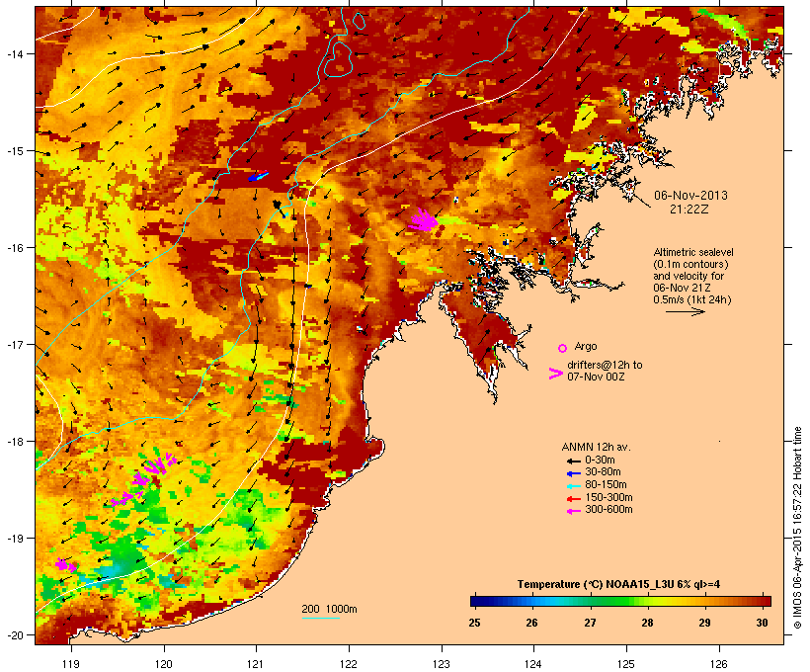Click the cyan 80-150m arrow legend symbol
The height and width of the screenshot is (672, 810).
[x=573, y=486]
